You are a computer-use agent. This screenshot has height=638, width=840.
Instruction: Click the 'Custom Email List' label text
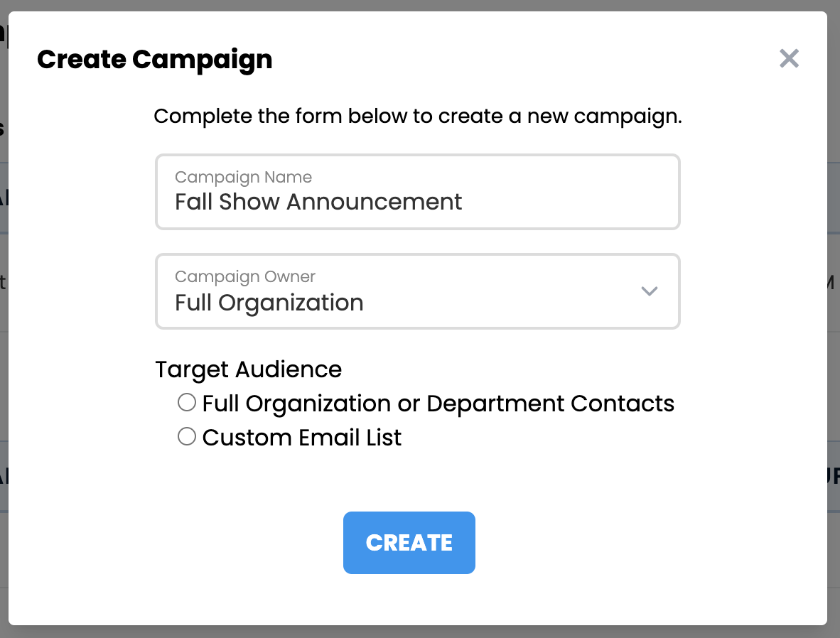pos(302,438)
